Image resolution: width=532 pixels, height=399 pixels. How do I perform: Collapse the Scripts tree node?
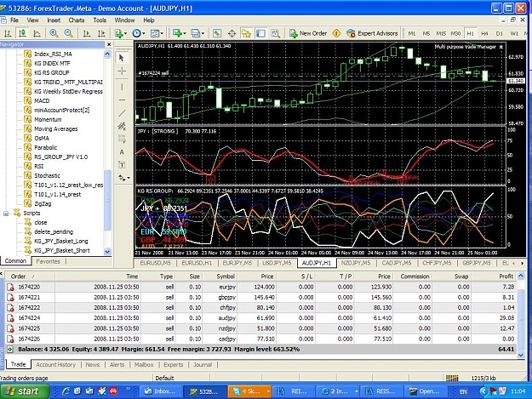pyautogui.click(x=6, y=214)
